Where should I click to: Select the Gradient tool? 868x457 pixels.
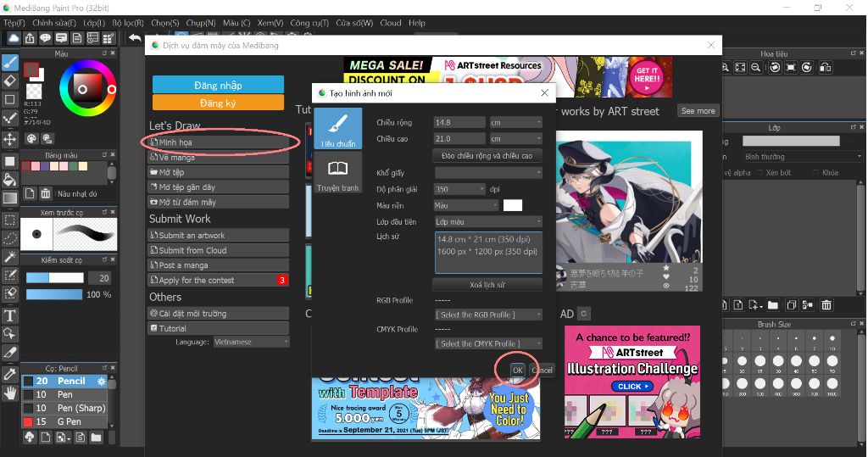point(10,198)
